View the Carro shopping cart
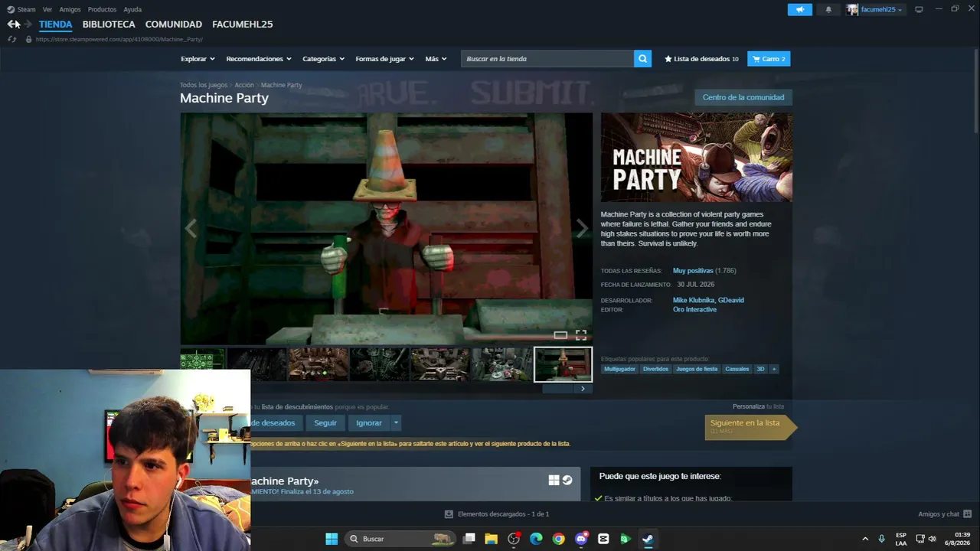The image size is (980, 551). click(x=769, y=59)
